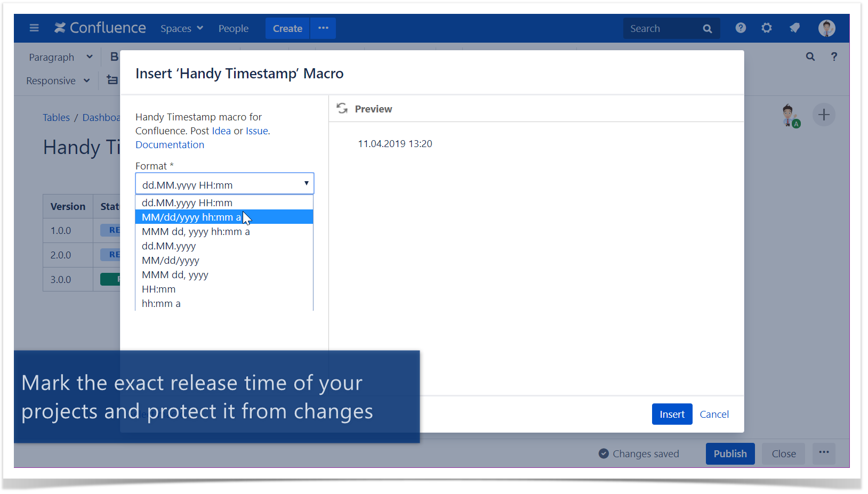Open the Format combo box

[224, 184]
